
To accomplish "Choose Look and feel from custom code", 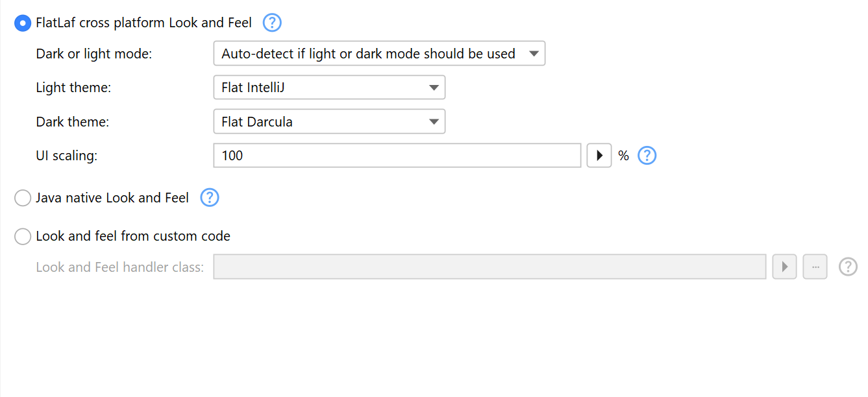I will tap(23, 237).
